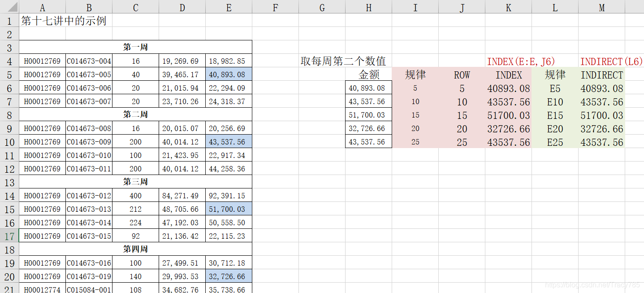Click the INDEX header cell in row 5
Image resolution: width=644 pixels, height=293 pixels.
pyautogui.click(x=508, y=74)
